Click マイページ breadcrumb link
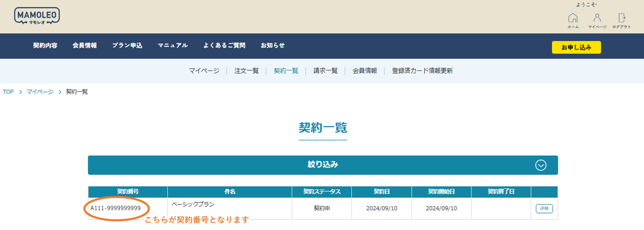The height and width of the screenshot is (230, 644). pos(40,92)
